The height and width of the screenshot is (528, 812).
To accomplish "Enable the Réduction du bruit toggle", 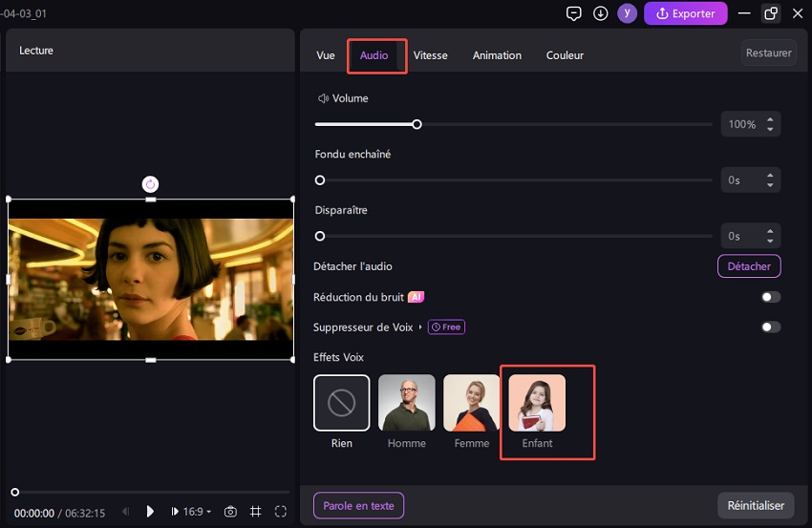I will [770, 297].
